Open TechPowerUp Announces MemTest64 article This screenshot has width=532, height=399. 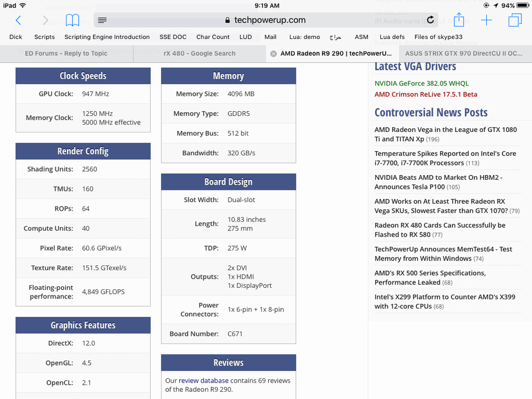click(x=443, y=254)
